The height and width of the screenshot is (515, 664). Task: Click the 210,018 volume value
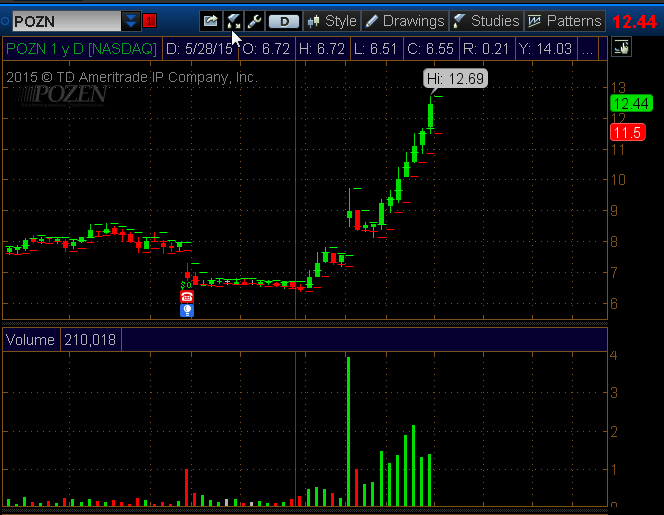(x=90, y=340)
